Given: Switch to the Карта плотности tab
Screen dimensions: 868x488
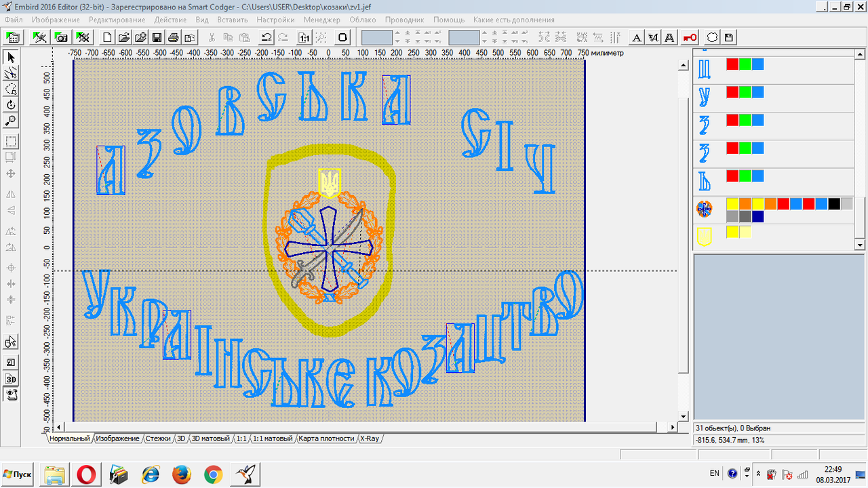Looking at the screenshot, I should tap(326, 439).
